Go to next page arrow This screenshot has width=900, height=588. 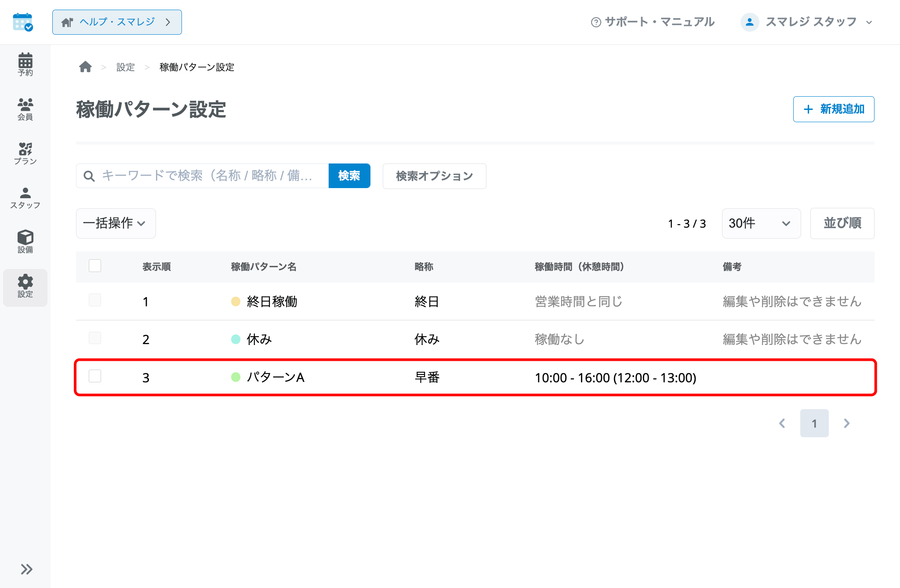[846, 423]
